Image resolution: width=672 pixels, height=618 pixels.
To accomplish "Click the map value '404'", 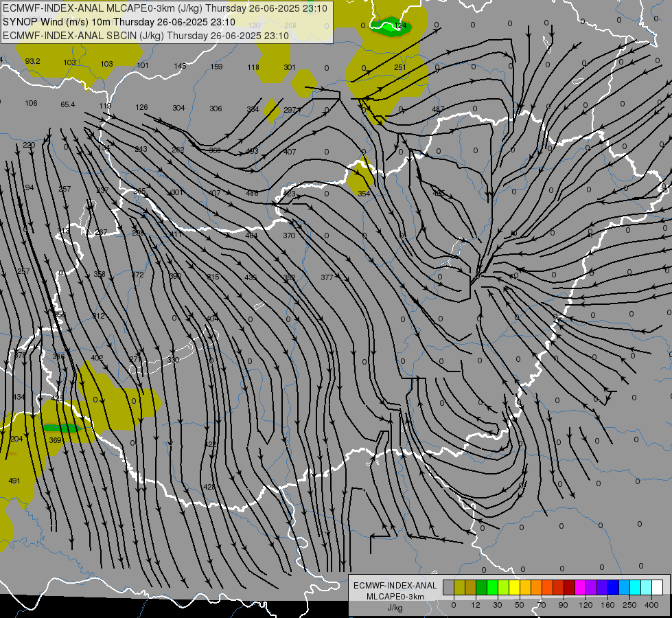I will click(x=213, y=318).
